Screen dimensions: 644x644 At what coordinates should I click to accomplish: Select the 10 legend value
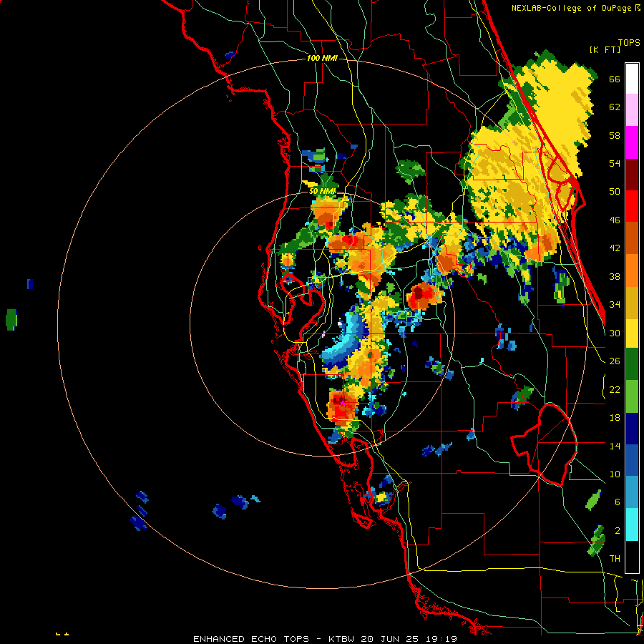615,474
